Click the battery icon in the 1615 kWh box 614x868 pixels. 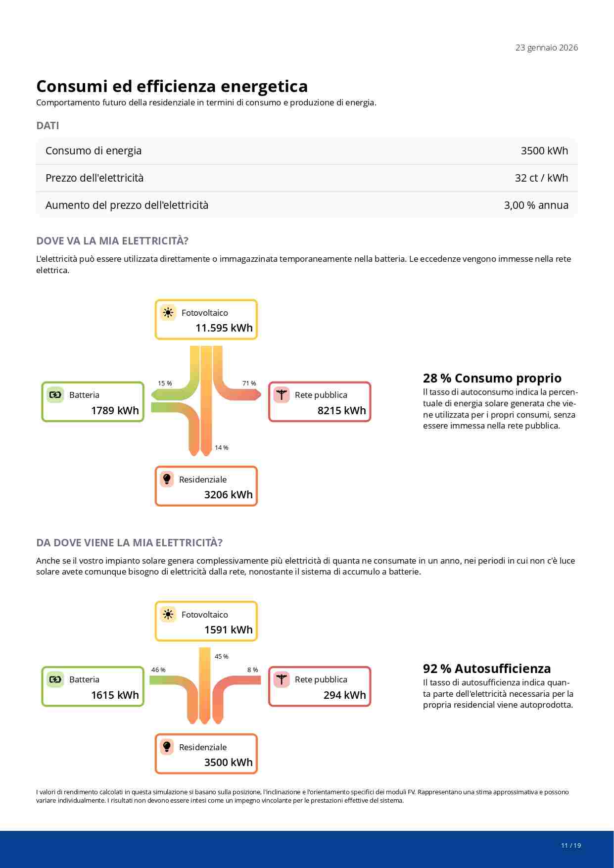55,679
